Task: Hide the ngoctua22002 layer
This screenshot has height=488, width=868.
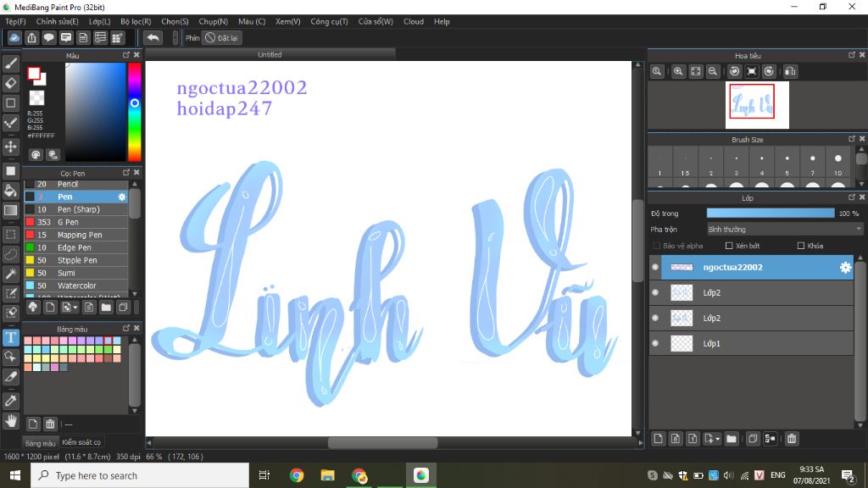Action: point(655,267)
